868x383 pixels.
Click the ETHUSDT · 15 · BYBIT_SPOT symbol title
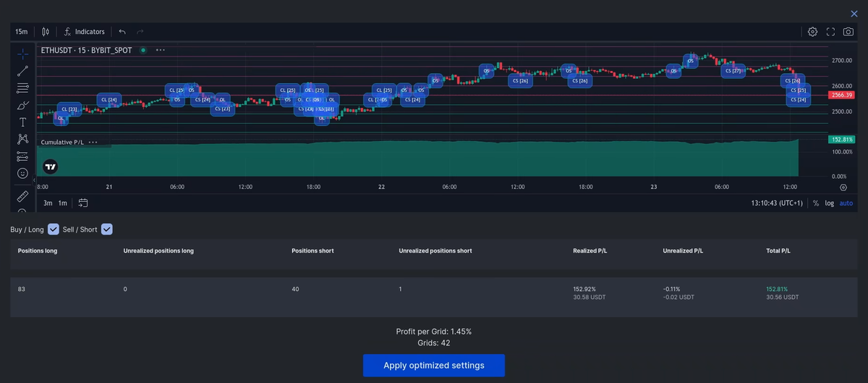coord(87,51)
